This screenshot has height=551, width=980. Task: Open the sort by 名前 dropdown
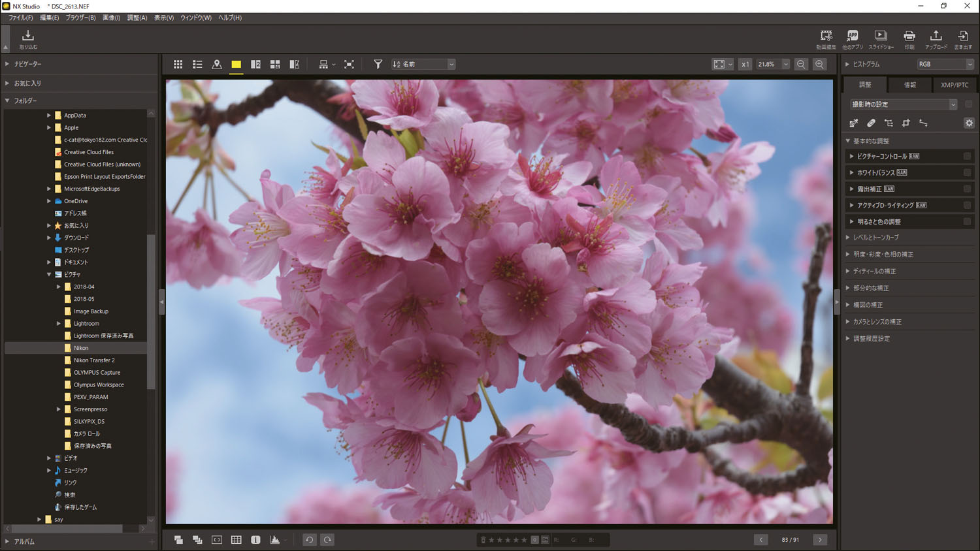tap(423, 64)
